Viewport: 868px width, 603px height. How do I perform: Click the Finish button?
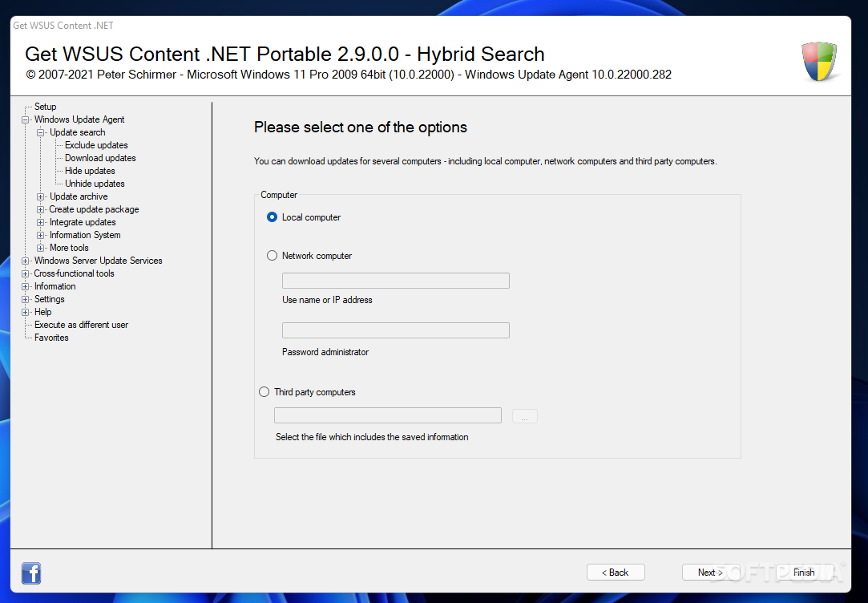tap(804, 572)
